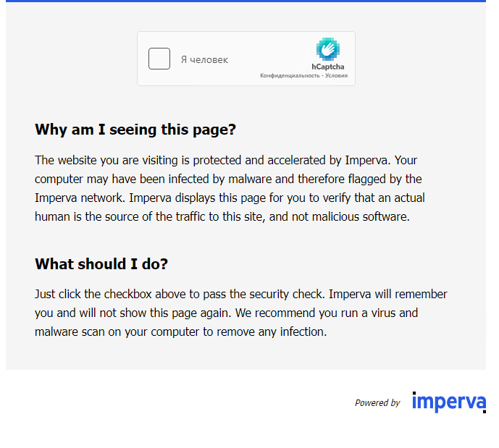Click the "What should I do?" heading
The width and height of the screenshot is (499, 448).
[x=101, y=264]
